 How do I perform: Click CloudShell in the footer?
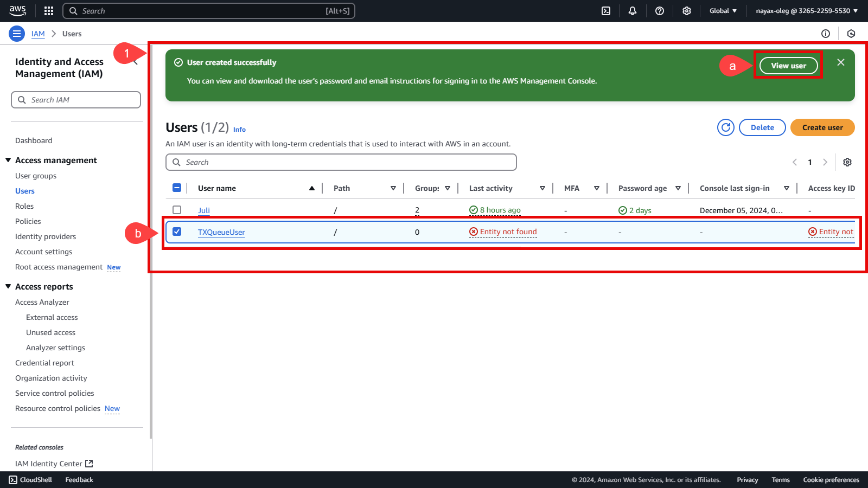(x=30, y=480)
